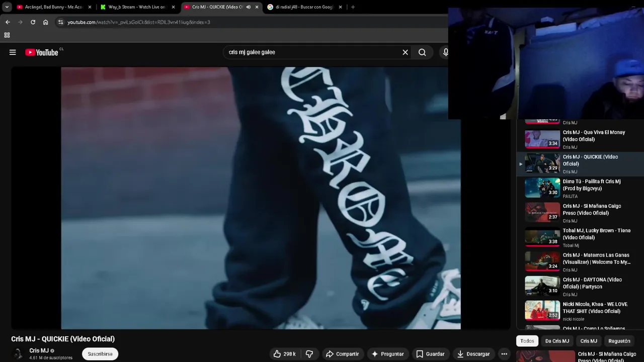Open Matemos Las Ganas Visualizer thumbnail
The width and height of the screenshot is (644, 362).
tap(542, 261)
